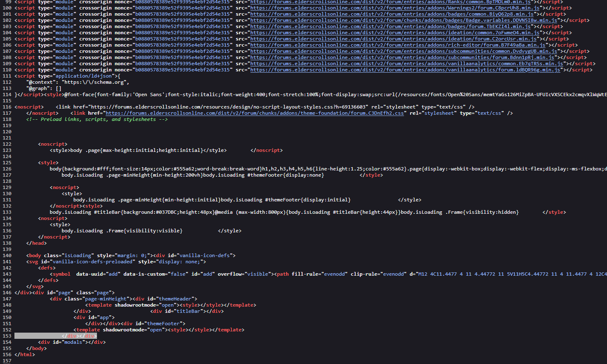Click the svg id="vanilla-icon-defs-preloaded" line
The height and width of the screenshot is (364, 607).
point(116,262)
